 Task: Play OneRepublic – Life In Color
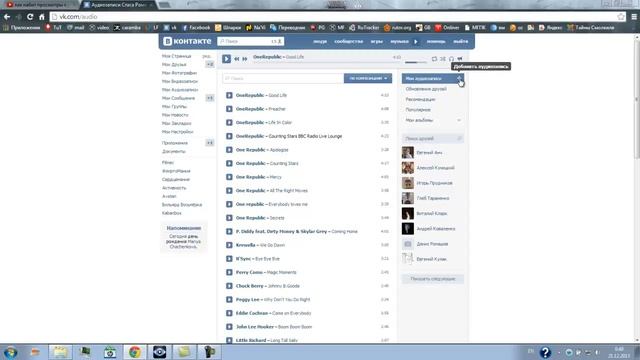(x=229, y=122)
